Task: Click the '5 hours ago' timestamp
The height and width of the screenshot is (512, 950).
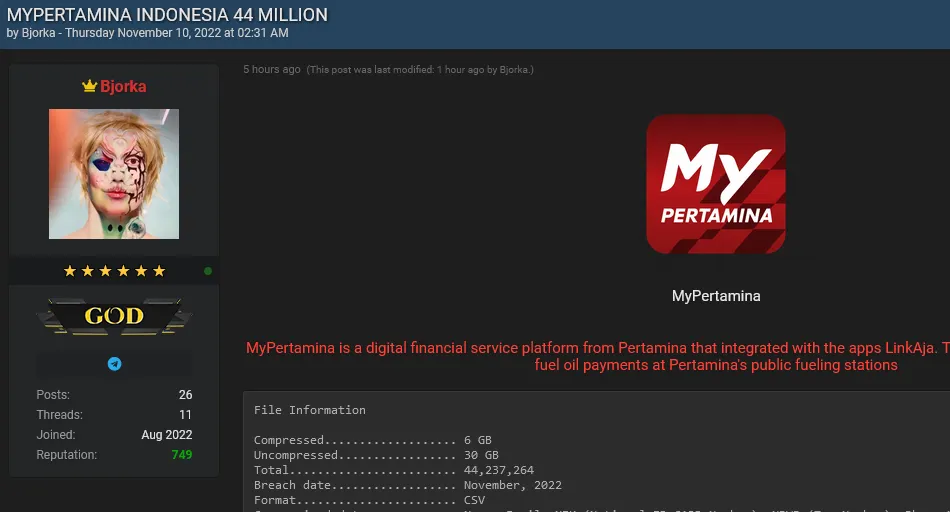Action: click(272, 69)
